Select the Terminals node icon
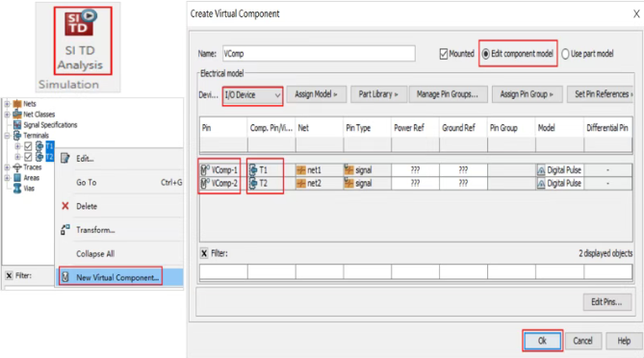 [17, 136]
